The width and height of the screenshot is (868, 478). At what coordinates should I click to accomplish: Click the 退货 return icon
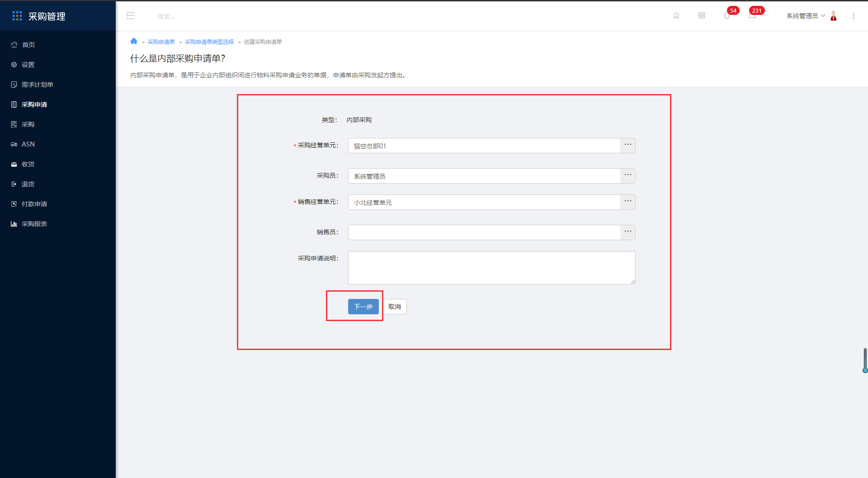(x=14, y=184)
